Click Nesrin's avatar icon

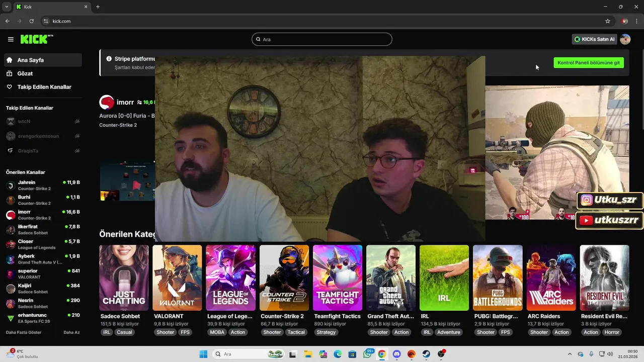click(x=11, y=303)
